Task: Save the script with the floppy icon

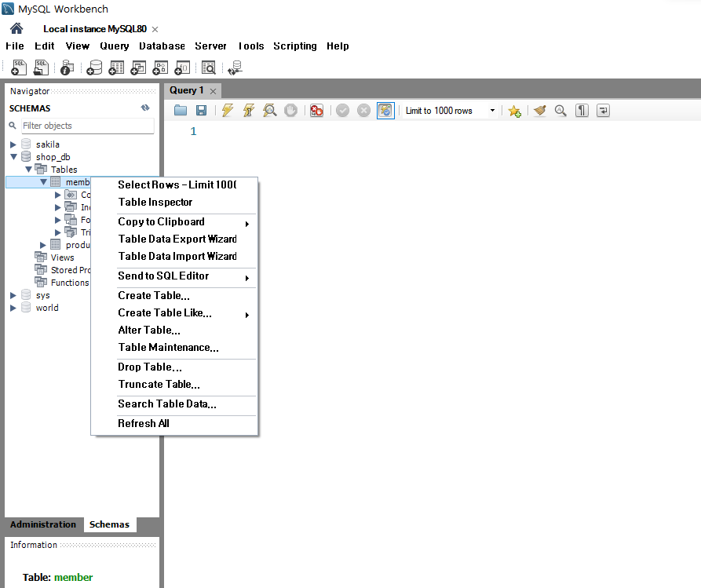Action: pos(201,111)
